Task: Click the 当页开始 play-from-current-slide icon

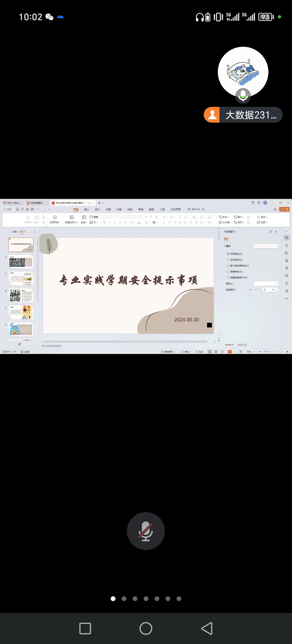Action: coord(55,217)
